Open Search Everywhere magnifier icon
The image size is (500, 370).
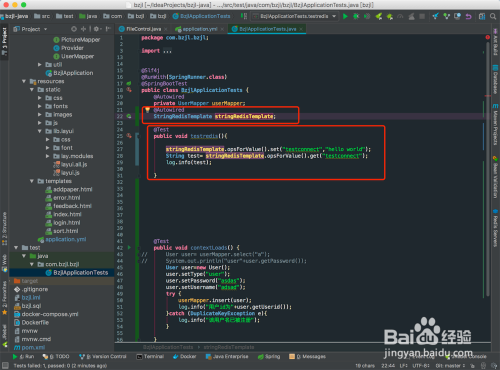point(493,16)
